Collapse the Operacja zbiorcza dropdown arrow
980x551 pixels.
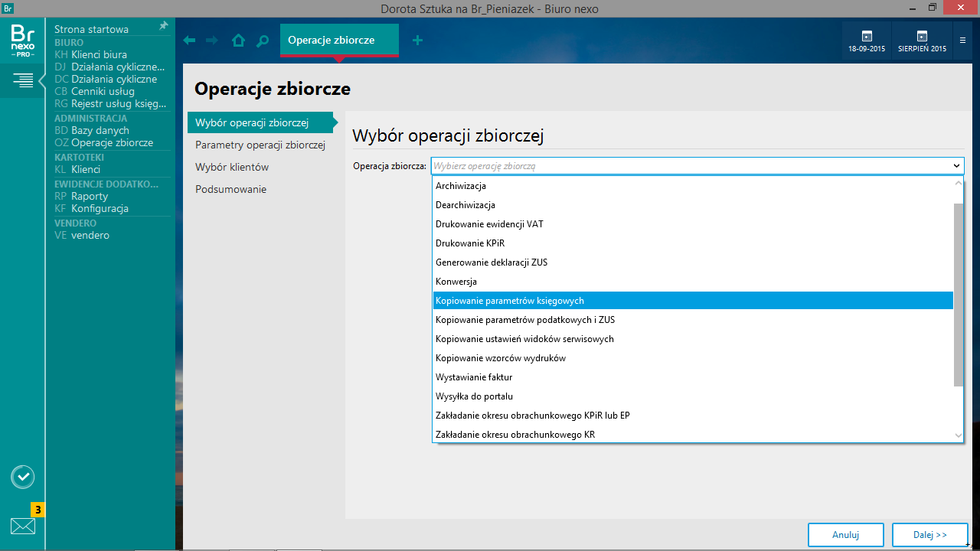point(956,165)
